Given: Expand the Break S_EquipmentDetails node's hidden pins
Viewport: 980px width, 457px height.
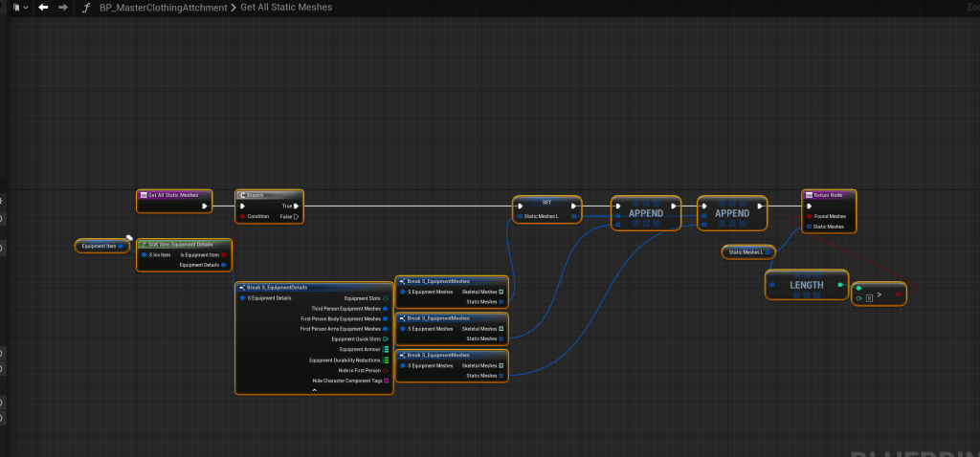Looking at the screenshot, I should (x=314, y=390).
